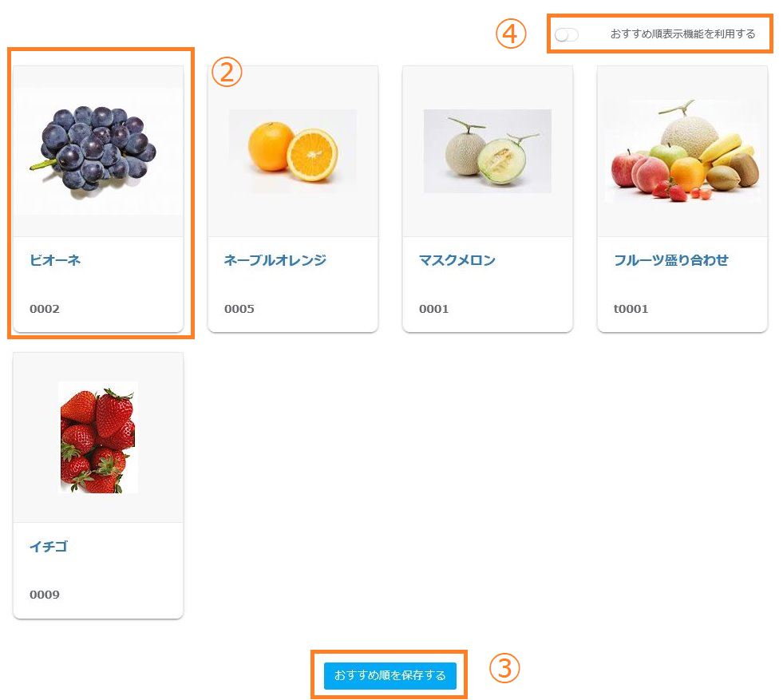Click the おすすめ順を保存する button

(390, 675)
